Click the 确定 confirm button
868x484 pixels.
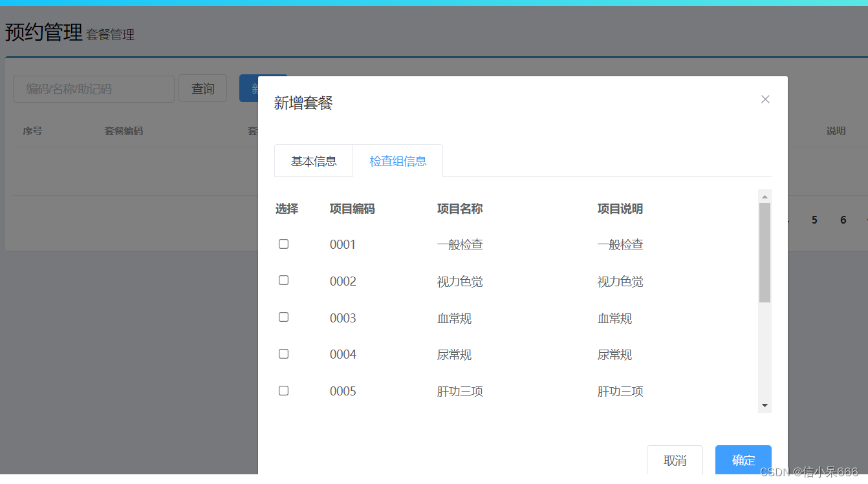743,460
